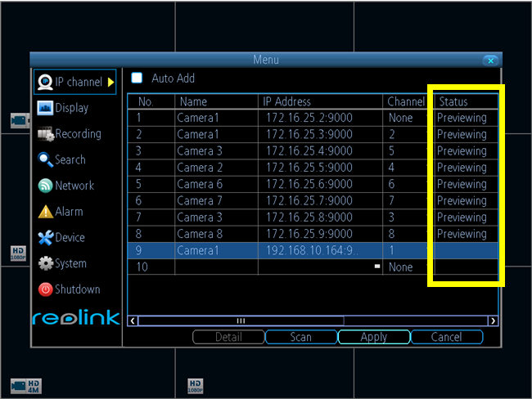The image size is (532, 399).
Task: Click the horizontal scrollbar thumb
Action: coord(241,321)
